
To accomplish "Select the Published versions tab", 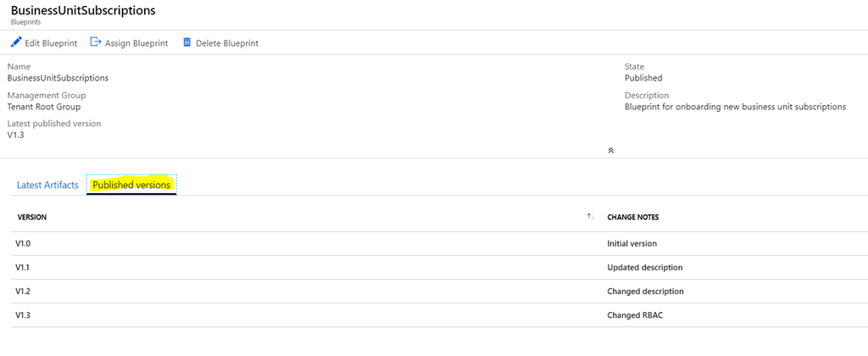I will (x=131, y=185).
